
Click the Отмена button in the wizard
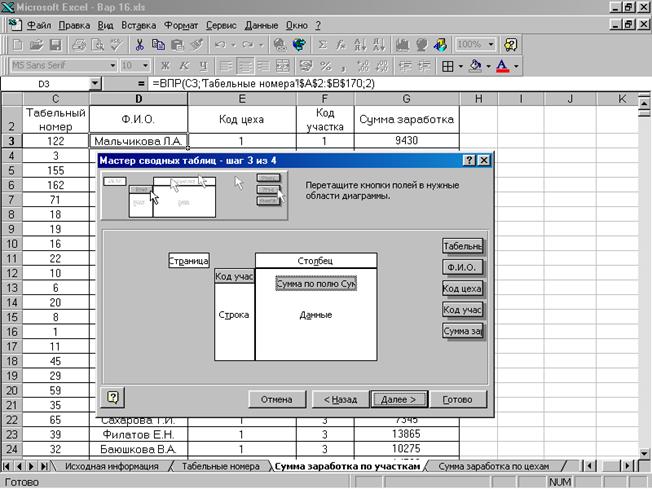click(275, 398)
